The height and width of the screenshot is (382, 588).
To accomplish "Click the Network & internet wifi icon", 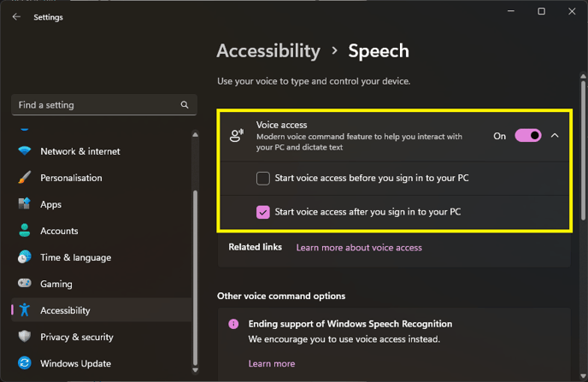I will (25, 151).
